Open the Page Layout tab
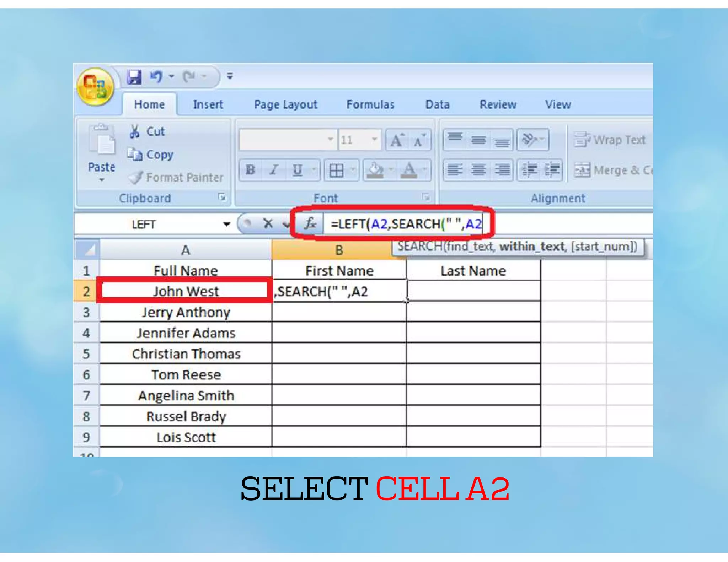Image resolution: width=728 pixels, height=562 pixels. pyautogui.click(x=285, y=104)
